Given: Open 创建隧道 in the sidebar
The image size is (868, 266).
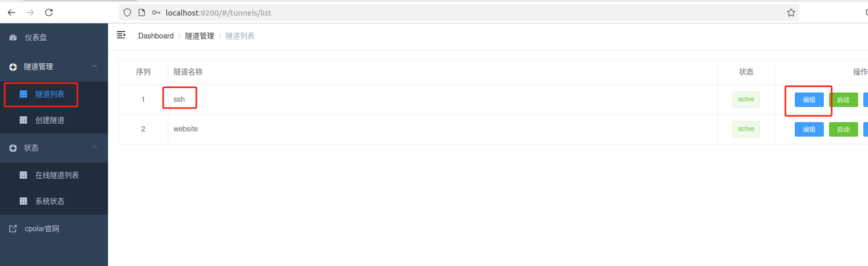Looking at the screenshot, I should 49,120.
